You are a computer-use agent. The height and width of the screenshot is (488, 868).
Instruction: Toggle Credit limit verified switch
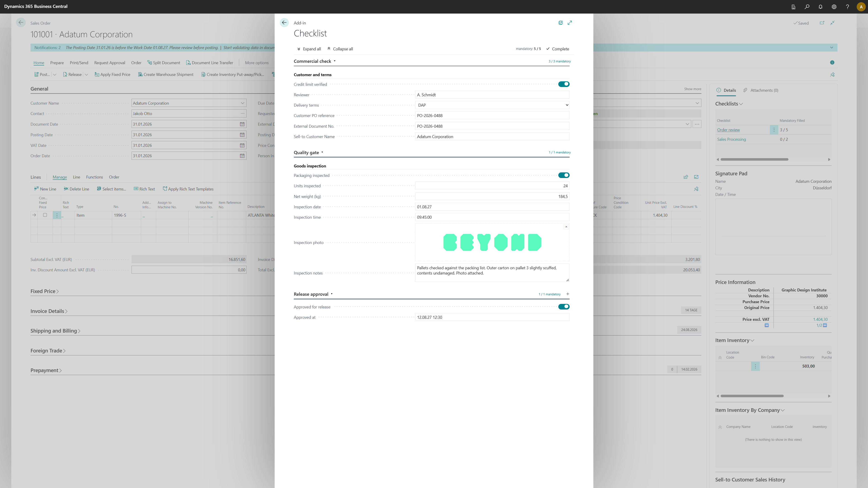[564, 84]
